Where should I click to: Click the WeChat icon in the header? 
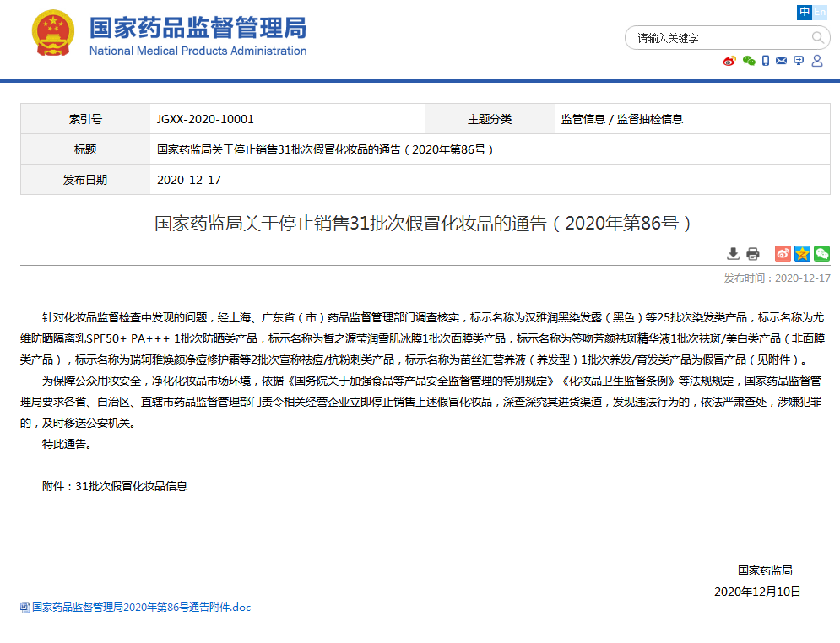(748, 61)
